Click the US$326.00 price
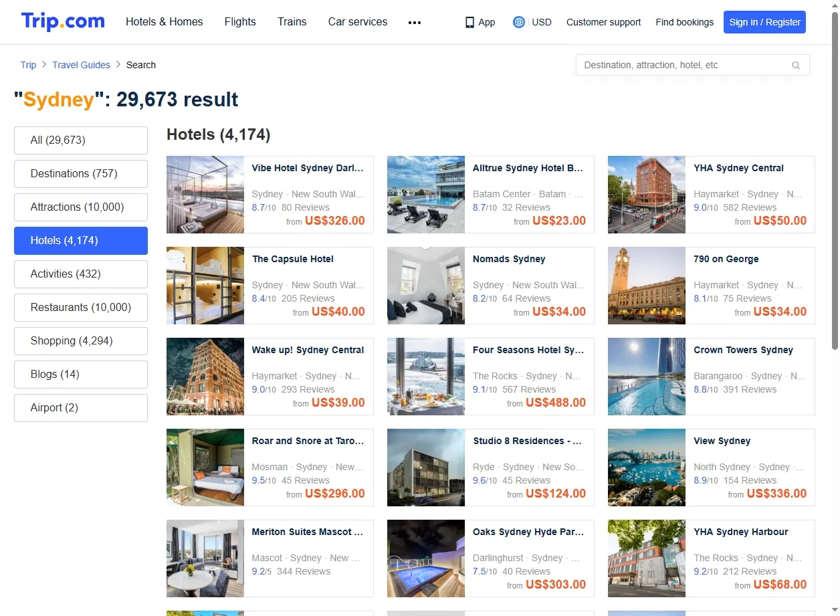The height and width of the screenshot is (616, 840). coord(335,221)
